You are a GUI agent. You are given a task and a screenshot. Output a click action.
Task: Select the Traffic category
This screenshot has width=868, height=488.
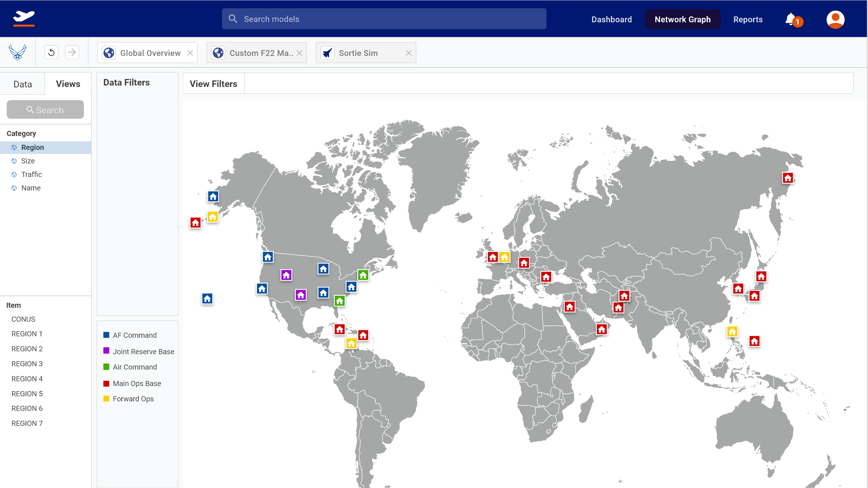click(x=31, y=174)
